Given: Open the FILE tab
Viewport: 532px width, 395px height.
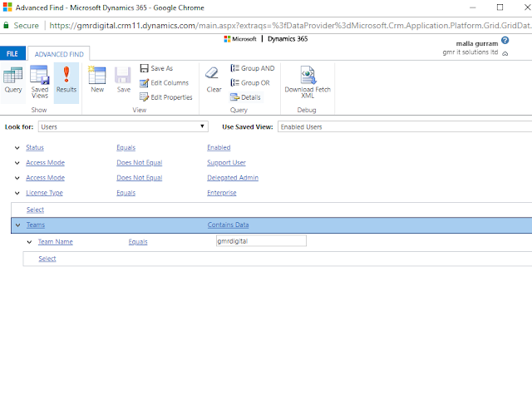Looking at the screenshot, I should tap(12, 53).
